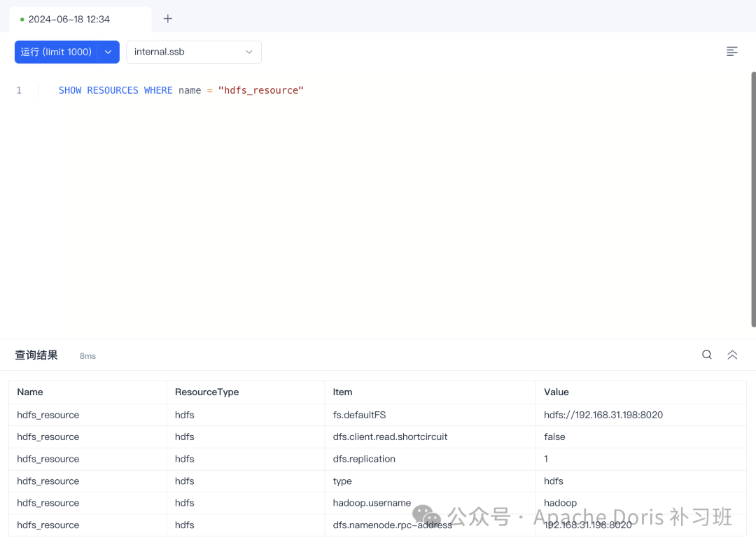Click the ResourceType column header
The width and height of the screenshot is (756, 547).
(246, 392)
